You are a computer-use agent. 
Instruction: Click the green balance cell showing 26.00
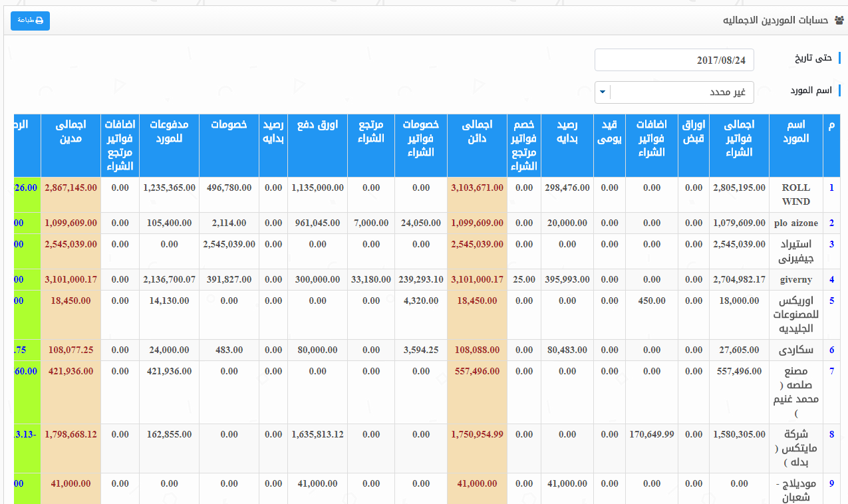tap(27, 188)
